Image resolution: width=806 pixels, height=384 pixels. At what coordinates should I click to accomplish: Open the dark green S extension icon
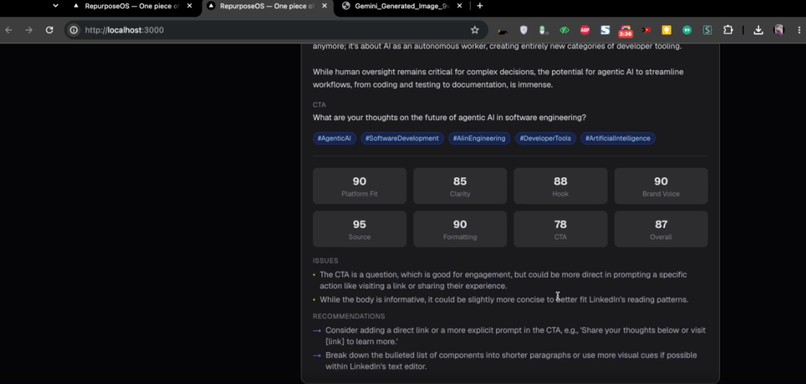coord(707,30)
